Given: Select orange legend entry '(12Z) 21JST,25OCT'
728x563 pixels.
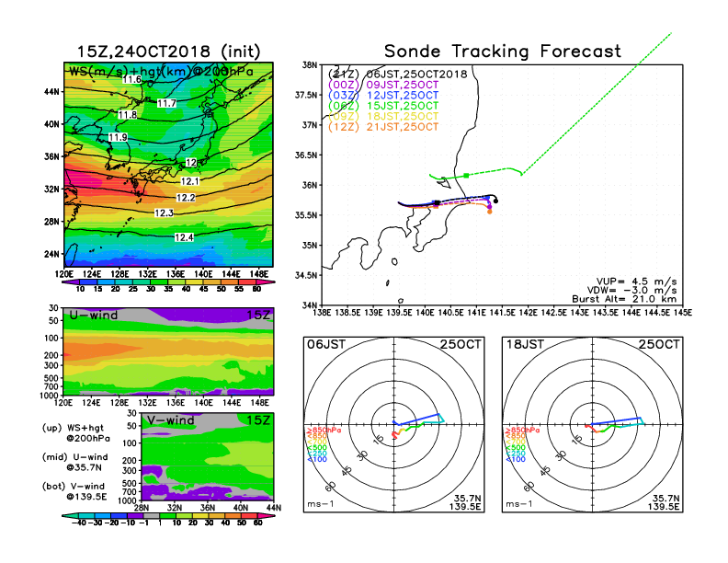Looking at the screenshot, I should (x=383, y=127).
